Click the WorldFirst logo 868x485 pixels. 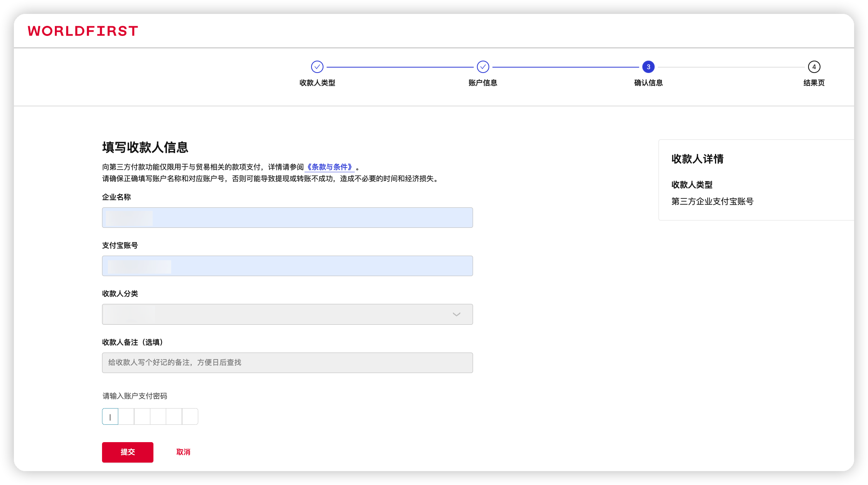(x=83, y=31)
